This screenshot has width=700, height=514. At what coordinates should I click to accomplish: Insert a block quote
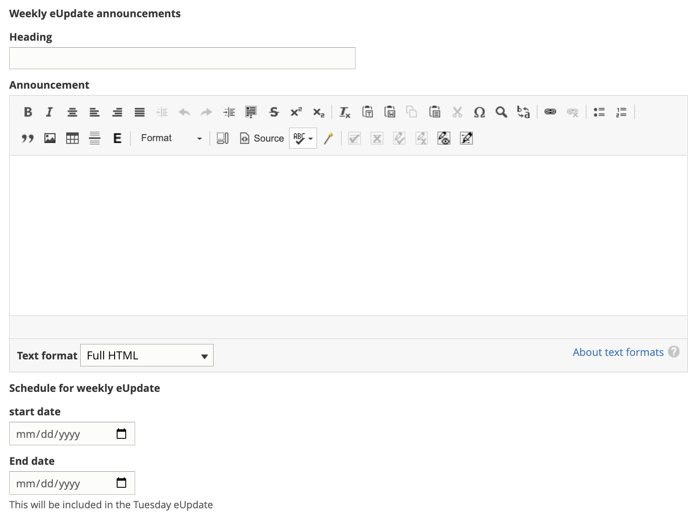tap(28, 138)
